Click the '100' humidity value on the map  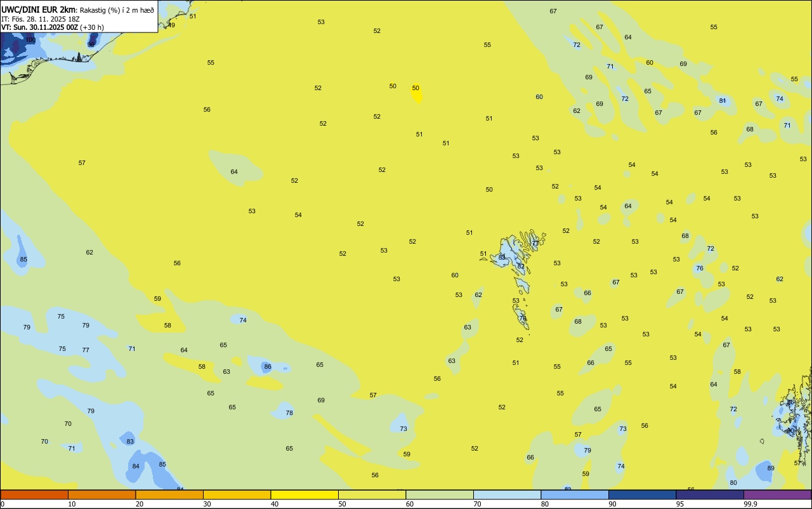pos(30,40)
